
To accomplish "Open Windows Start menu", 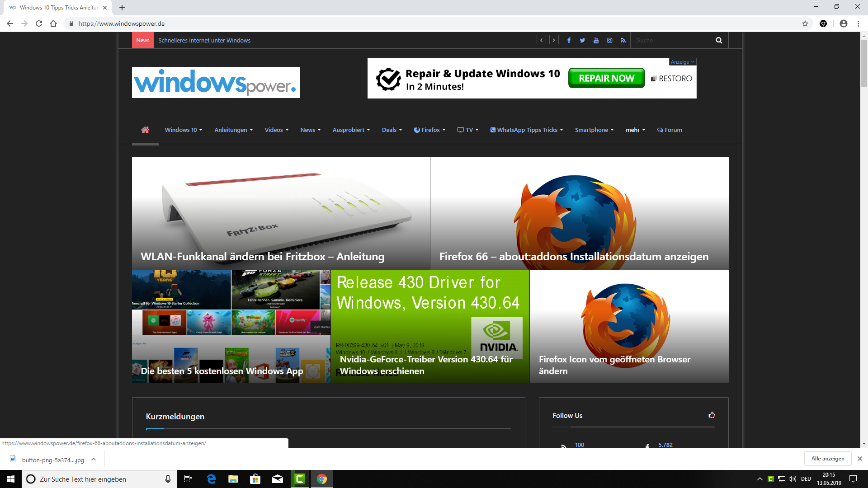I will (11, 479).
